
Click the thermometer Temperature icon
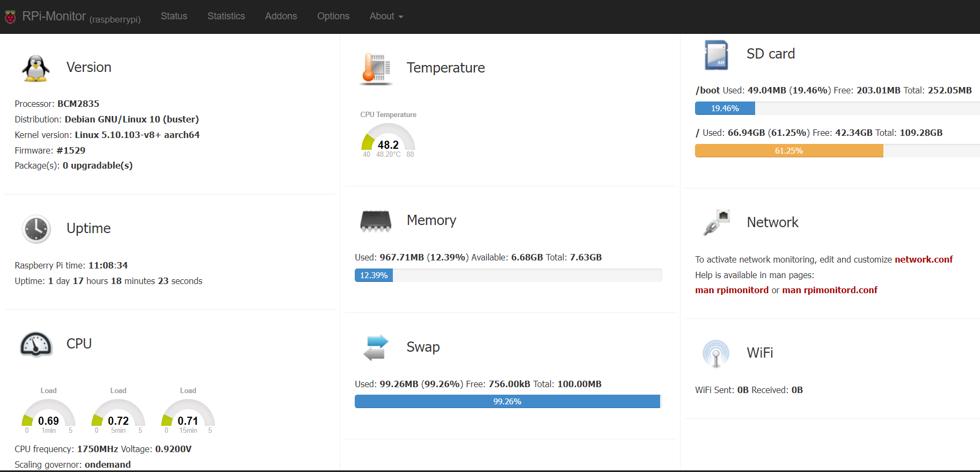pos(376,69)
